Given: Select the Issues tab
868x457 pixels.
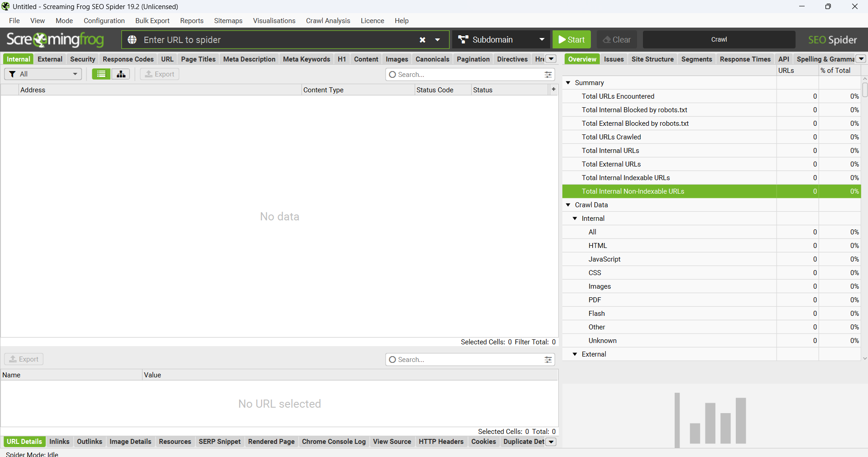Looking at the screenshot, I should 614,59.
